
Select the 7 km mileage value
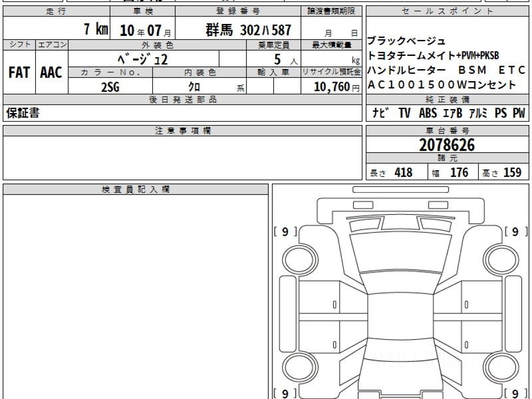pyautogui.click(x=96, y=30)
